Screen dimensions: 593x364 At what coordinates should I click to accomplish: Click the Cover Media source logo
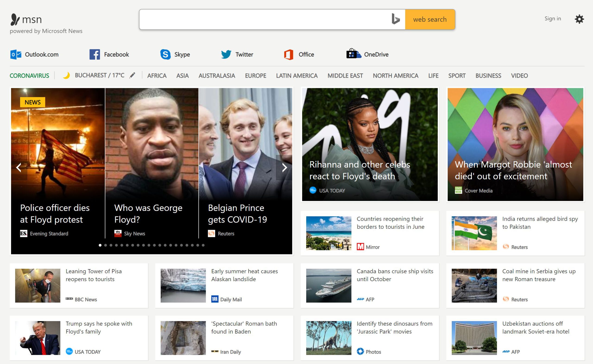[458, 190]
